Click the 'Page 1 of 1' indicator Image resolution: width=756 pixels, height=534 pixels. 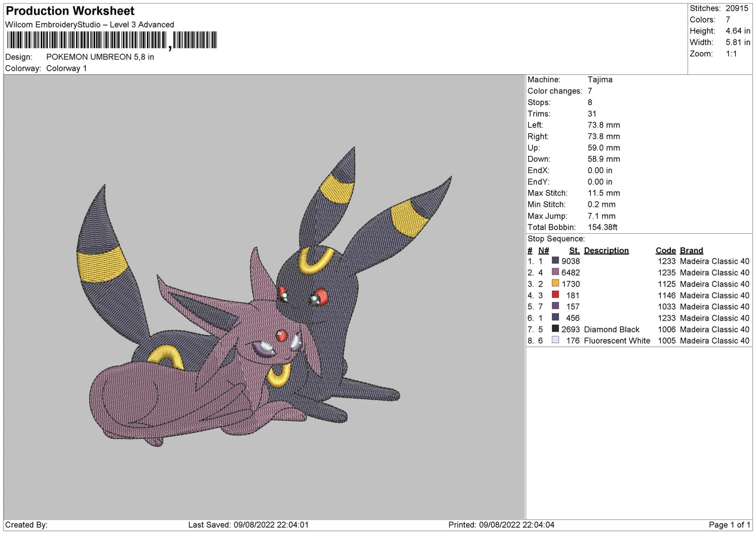pyautogui.click(x=729, y=525)
